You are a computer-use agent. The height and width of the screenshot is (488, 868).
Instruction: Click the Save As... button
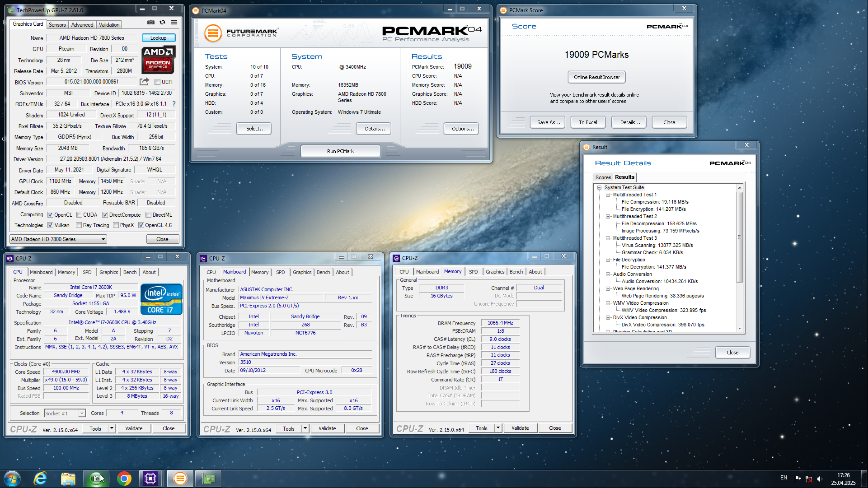point(549,122)
